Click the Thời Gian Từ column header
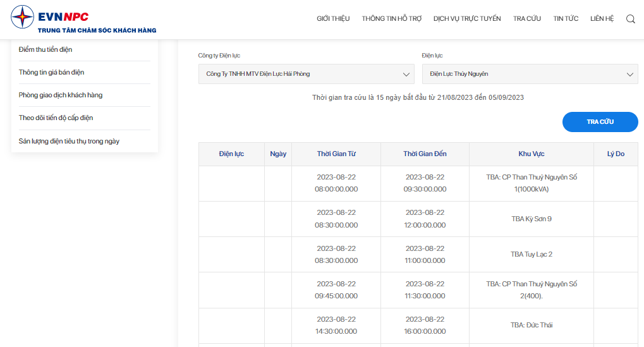 336,154
